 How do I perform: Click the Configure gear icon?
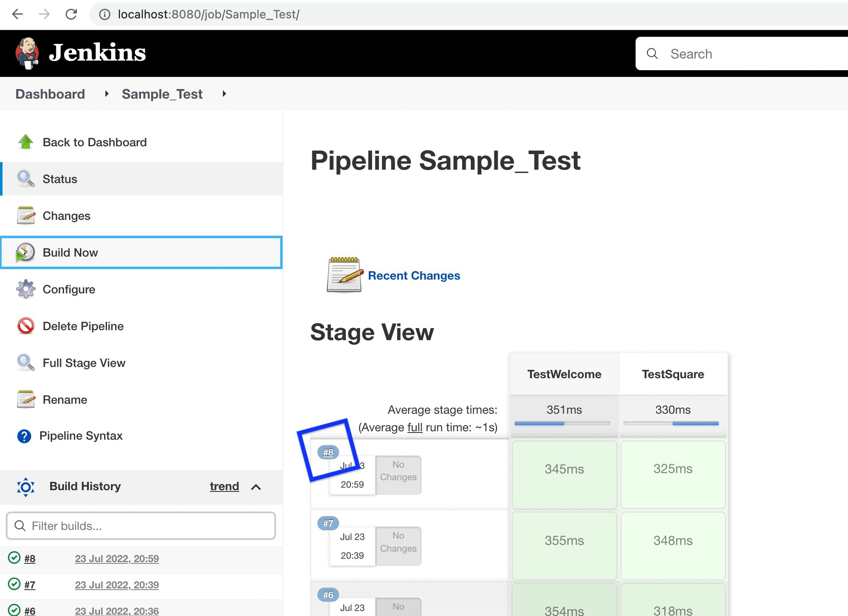(26, 289)
